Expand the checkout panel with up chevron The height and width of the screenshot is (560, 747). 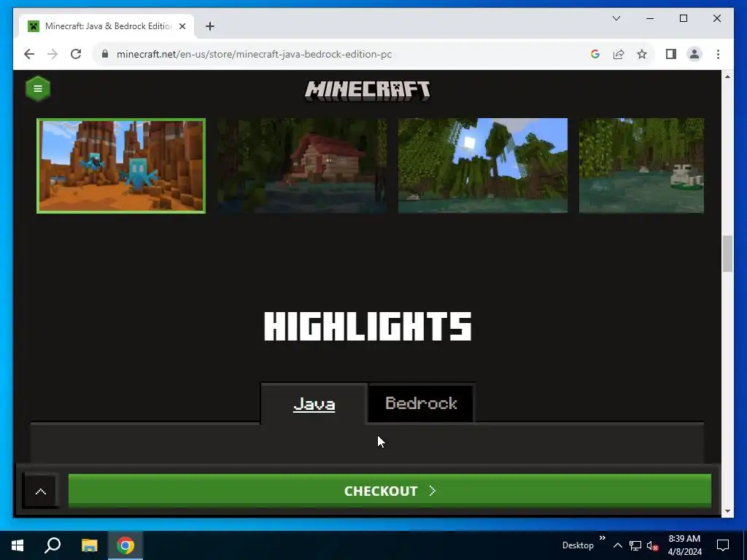coord(41,491)
